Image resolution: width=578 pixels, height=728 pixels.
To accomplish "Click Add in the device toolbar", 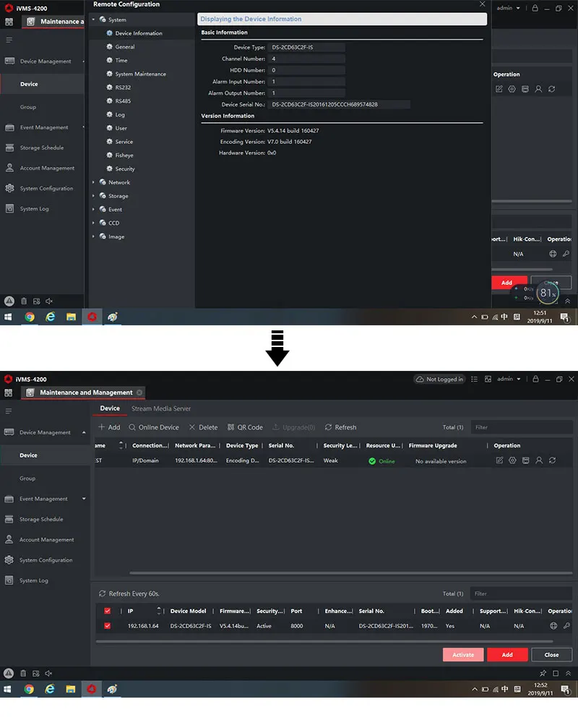I will [109, 427].
